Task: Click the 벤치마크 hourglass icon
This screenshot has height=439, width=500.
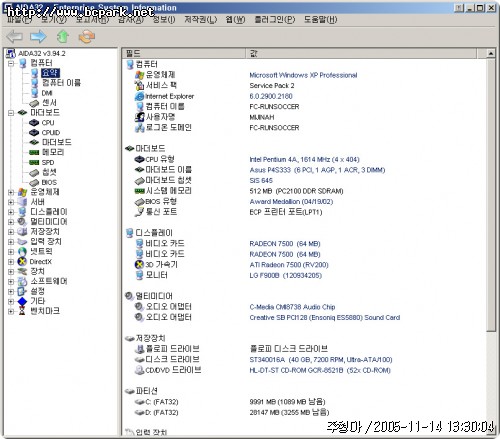Action: 22,311
